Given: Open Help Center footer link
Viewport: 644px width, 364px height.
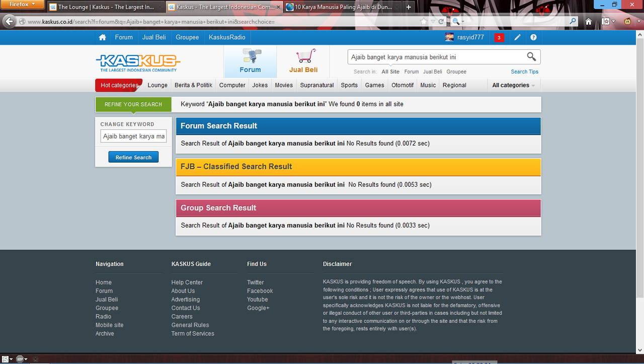Looking at the screenshot, I should [x=187, y=282].
